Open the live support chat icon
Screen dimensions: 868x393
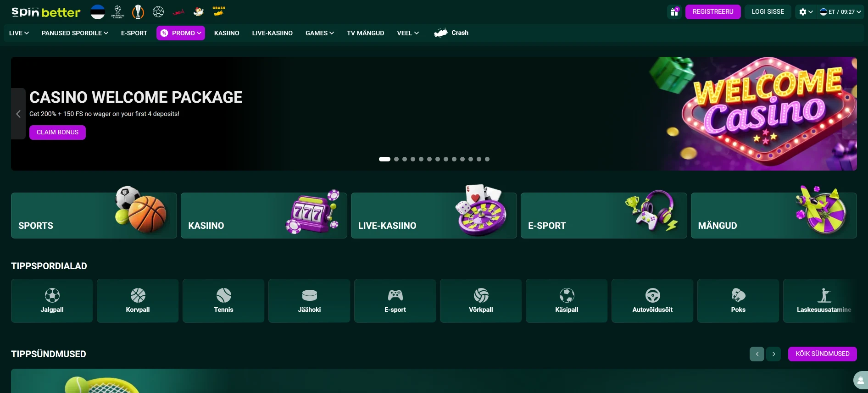(x=861, y=380)
